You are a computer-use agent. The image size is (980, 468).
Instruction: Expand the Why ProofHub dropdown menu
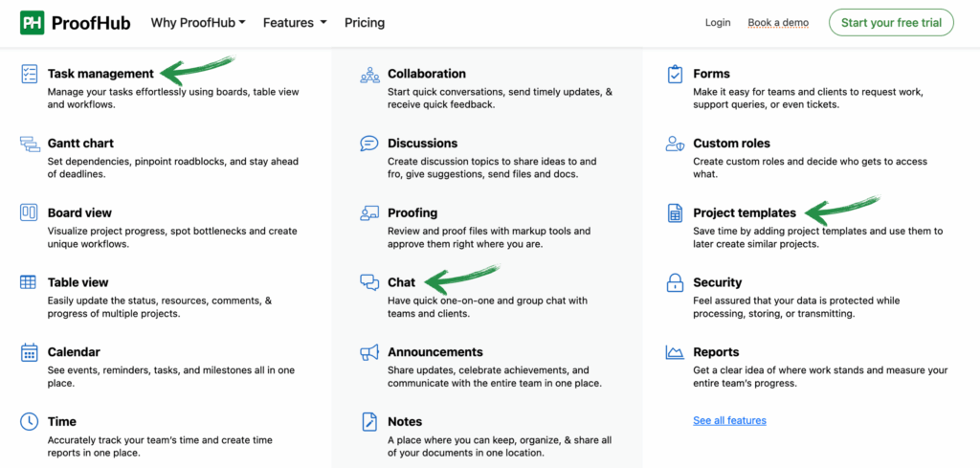pyautogui.click(x=198, y=23)
